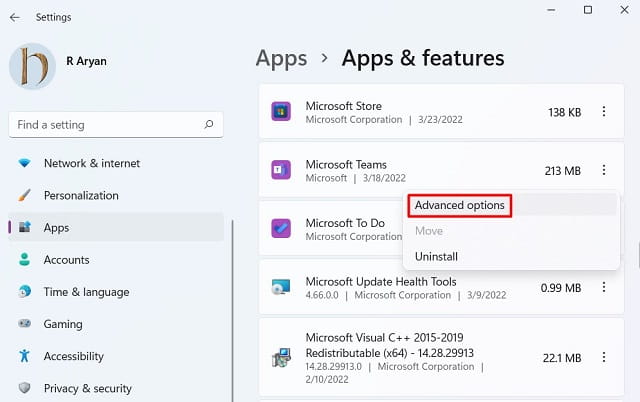This screenshot has width=640, height=402.
Task: Open more options for Microsoft Store
Action: tap(604, 112)
